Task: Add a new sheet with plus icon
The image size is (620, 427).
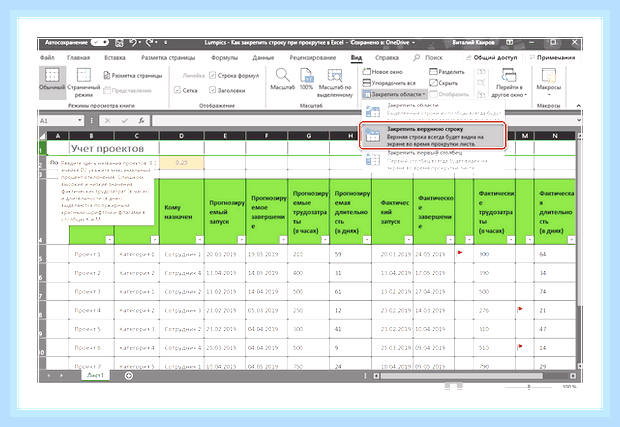Action: (129, 376)
